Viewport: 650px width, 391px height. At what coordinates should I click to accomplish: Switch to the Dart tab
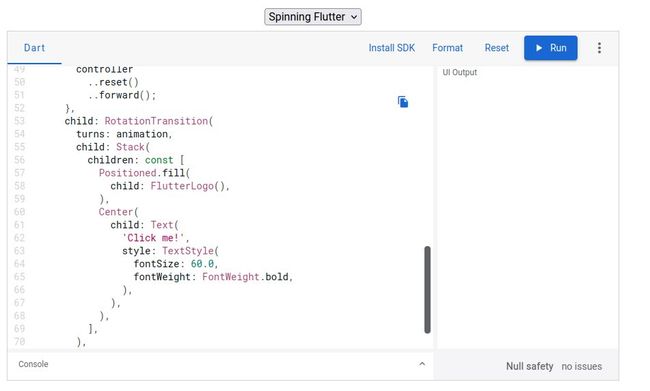point(34,48)
